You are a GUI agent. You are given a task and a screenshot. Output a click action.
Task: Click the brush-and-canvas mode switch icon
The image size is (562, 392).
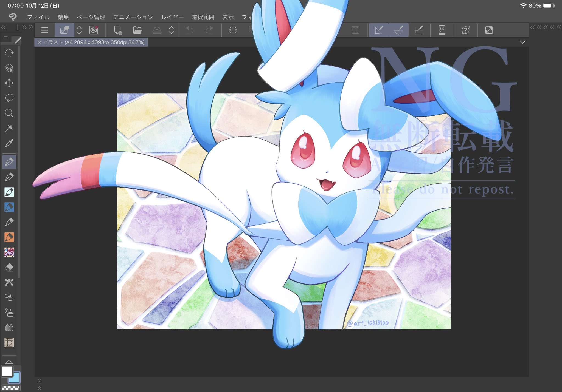[64, 30]
